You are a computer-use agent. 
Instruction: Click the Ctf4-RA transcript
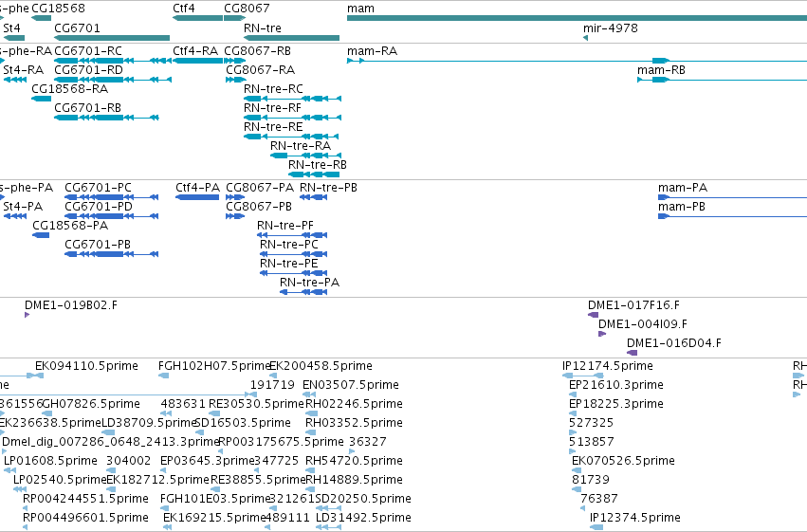197,61
